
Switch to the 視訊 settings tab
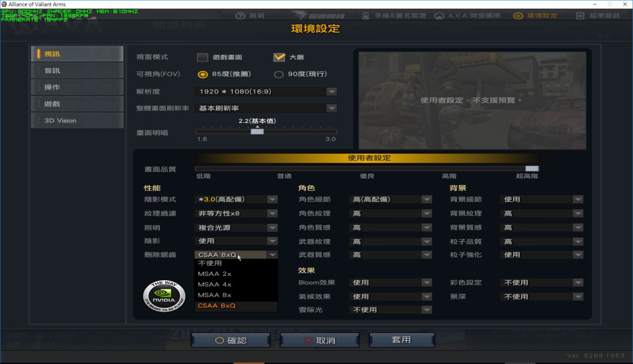pyautogui.click(x=77, y=54)
